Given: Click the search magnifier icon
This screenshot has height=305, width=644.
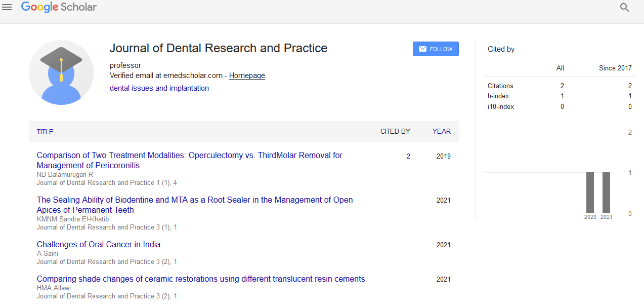Looking at the screenshot, I should pos(625,8).
